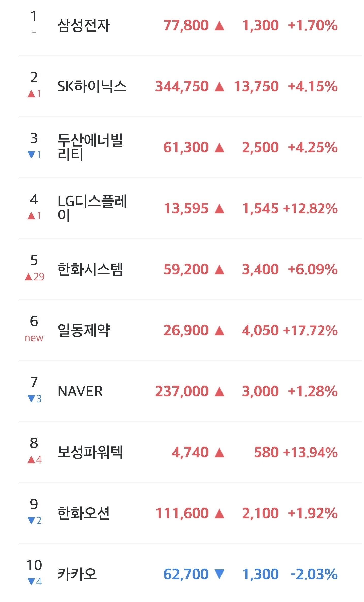Image resolution: width=364 pixels, height=602 pixels.
Task: Select the 한화시스템 row
Action: pos(190,269)
